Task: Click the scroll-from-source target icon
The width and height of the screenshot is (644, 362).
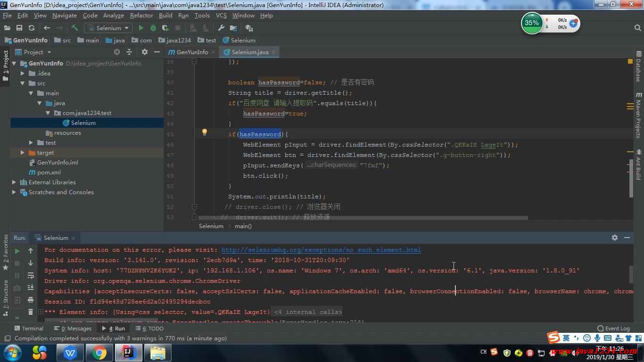Action: [117, 52]
